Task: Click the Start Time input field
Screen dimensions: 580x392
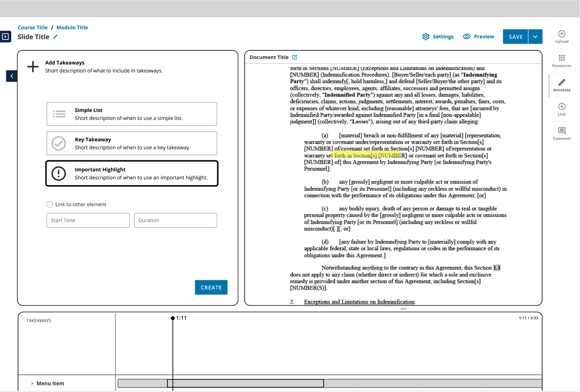Action: tap(88, 220)
